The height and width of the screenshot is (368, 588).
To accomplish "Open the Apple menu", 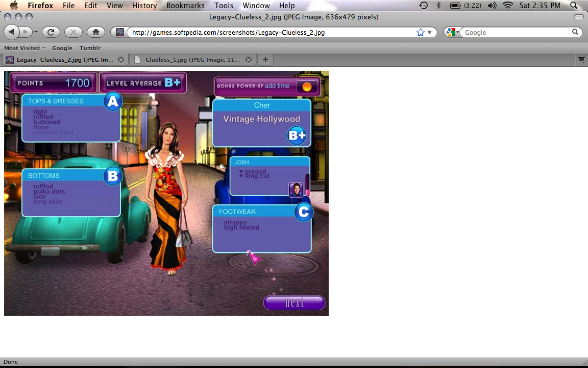I will [14, 5].
